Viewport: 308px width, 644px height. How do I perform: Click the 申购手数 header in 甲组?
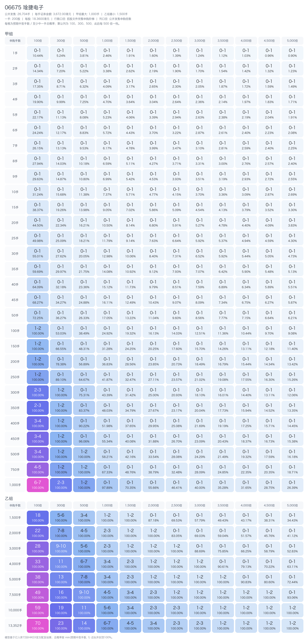tap(15, 40)
